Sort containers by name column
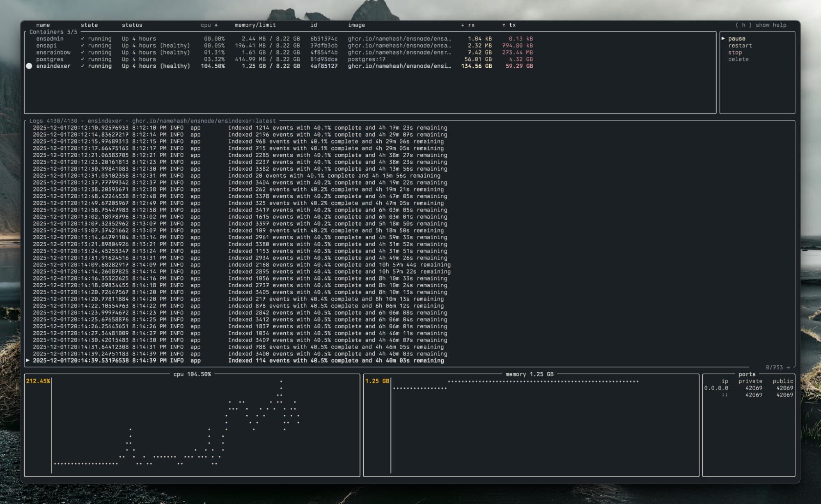The width and height of the screenshot is (821, 504). (43, 25)
